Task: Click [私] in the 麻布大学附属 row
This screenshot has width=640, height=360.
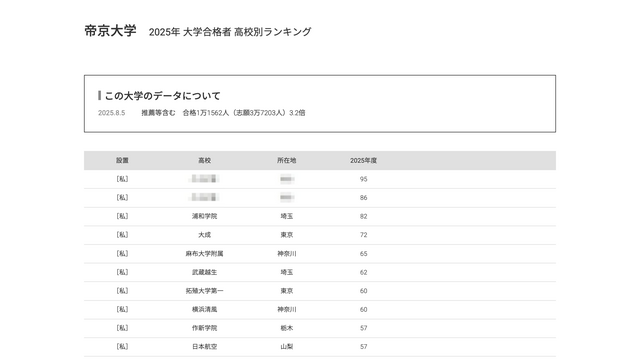Action: coord(122,253)
